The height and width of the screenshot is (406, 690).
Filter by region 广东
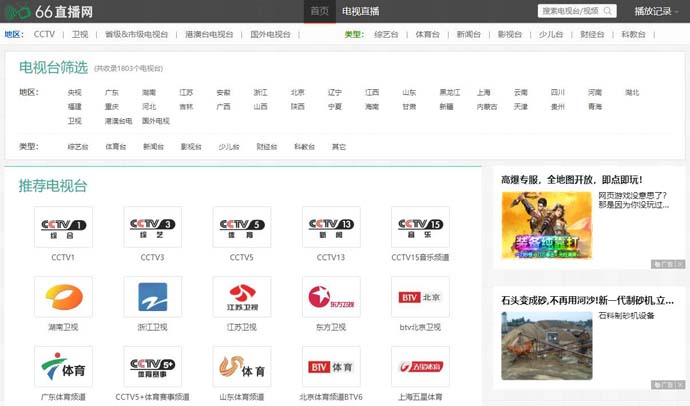(x=112, y=92)
